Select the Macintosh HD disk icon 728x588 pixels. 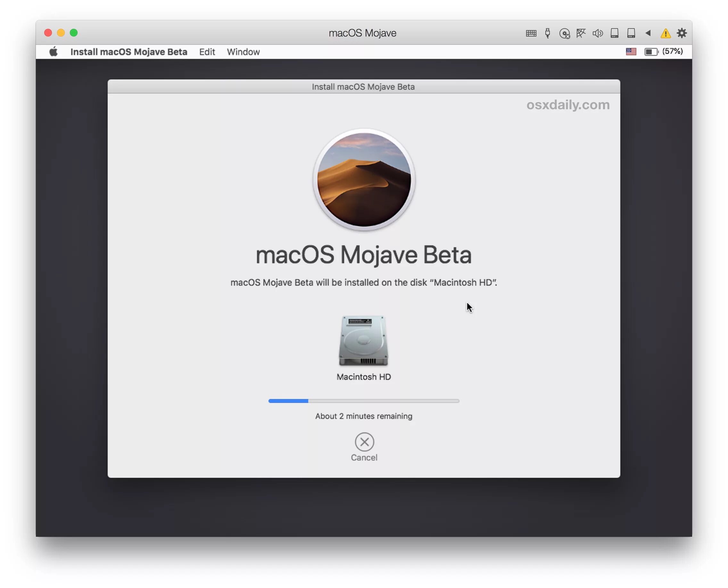364,341
